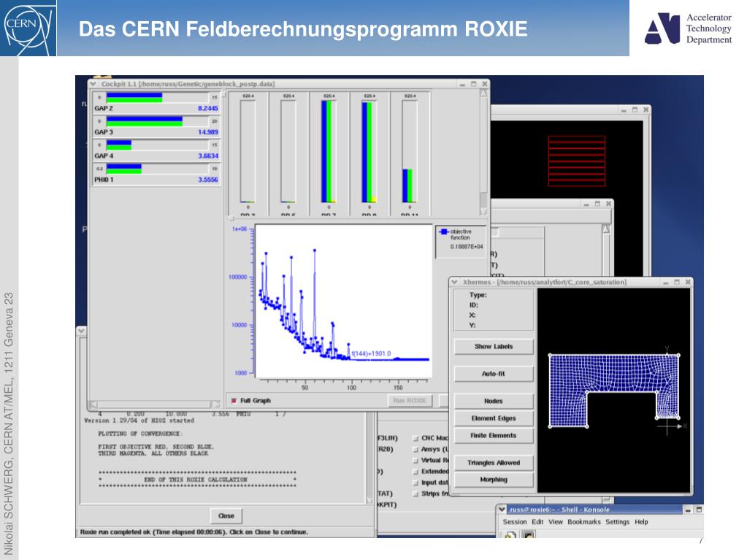Enable the Ansys checkbox
The height and width of the screenshot is (560, 747).
pos(415,449)
